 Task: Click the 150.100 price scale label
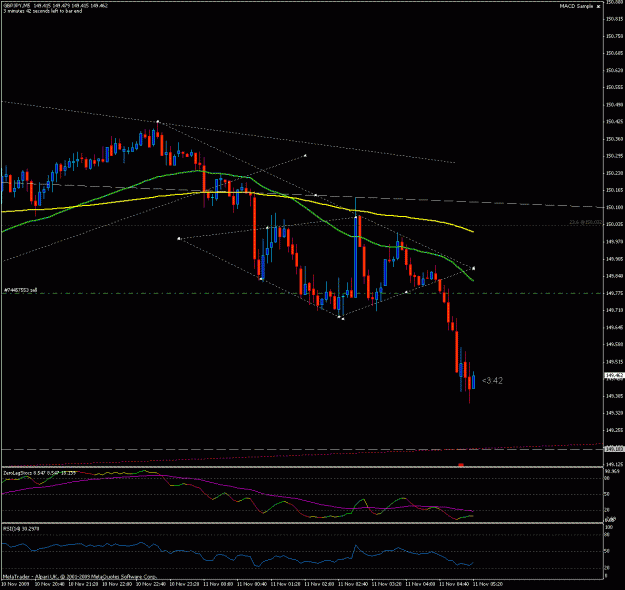point(614,207)
